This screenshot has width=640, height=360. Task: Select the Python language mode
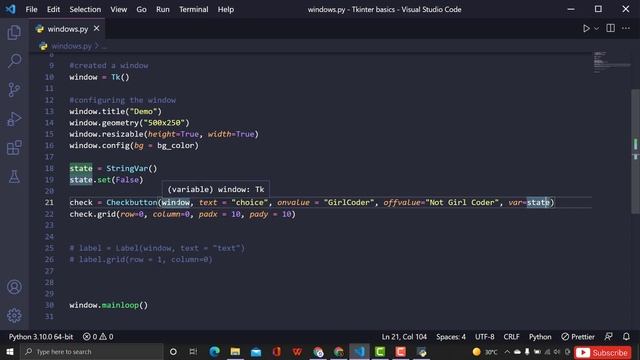[540, 337]
